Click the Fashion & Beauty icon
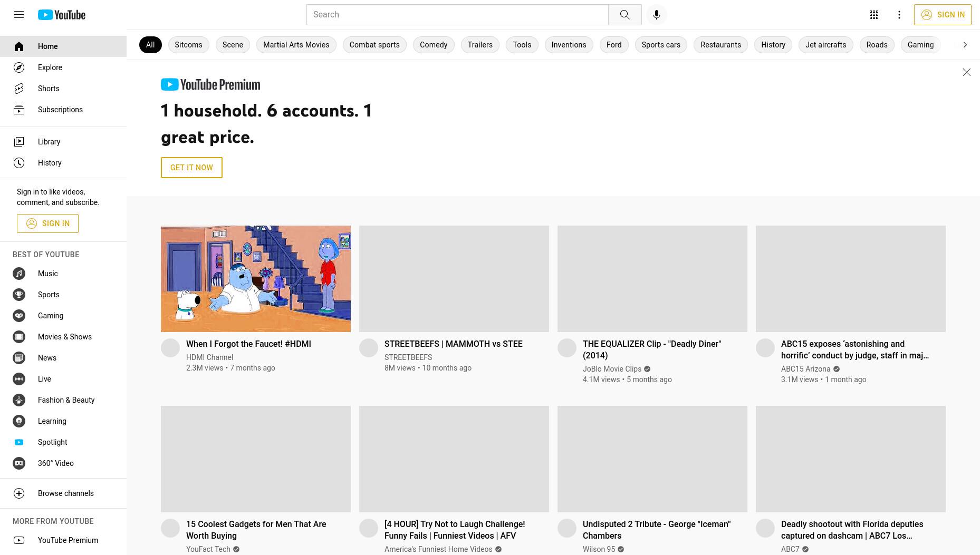This screenshot has width=980, height=555. click(19, 400)
